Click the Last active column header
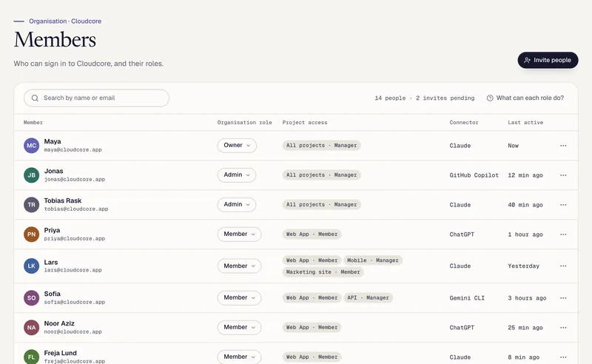 pyautogui.click(x=525, y=122)
